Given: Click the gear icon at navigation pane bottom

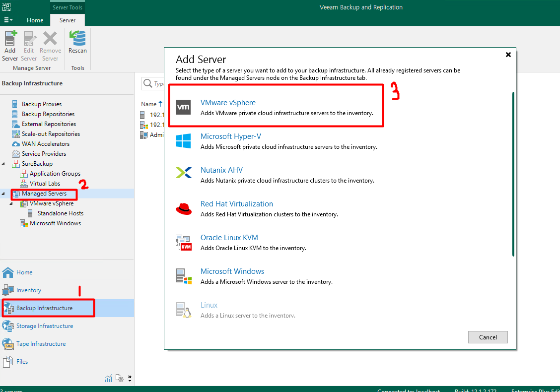Looking at the screenshot, I should (x=120, y=379).
